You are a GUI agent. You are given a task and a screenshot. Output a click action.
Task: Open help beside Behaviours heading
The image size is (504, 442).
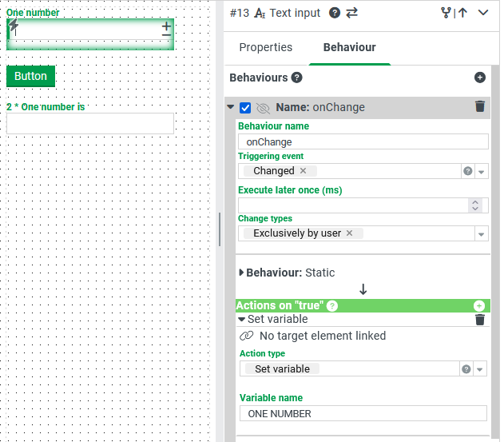(x=296, y=78)
